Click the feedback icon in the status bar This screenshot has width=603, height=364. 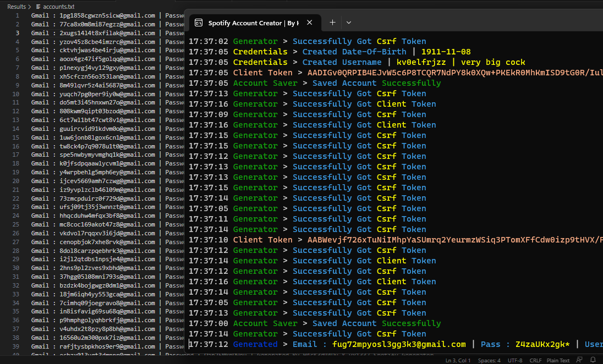578,360
